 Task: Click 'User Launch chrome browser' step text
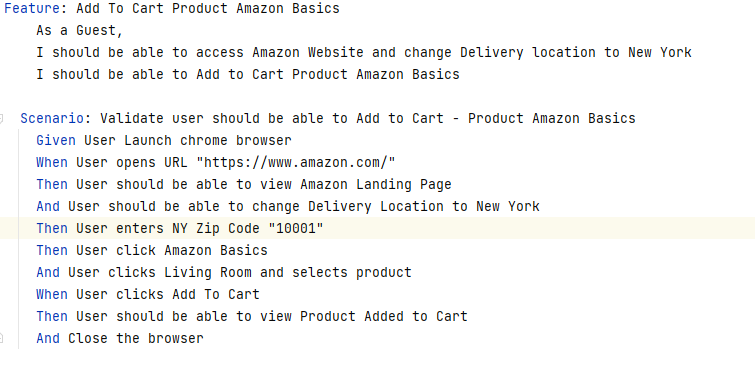point(188,141)
